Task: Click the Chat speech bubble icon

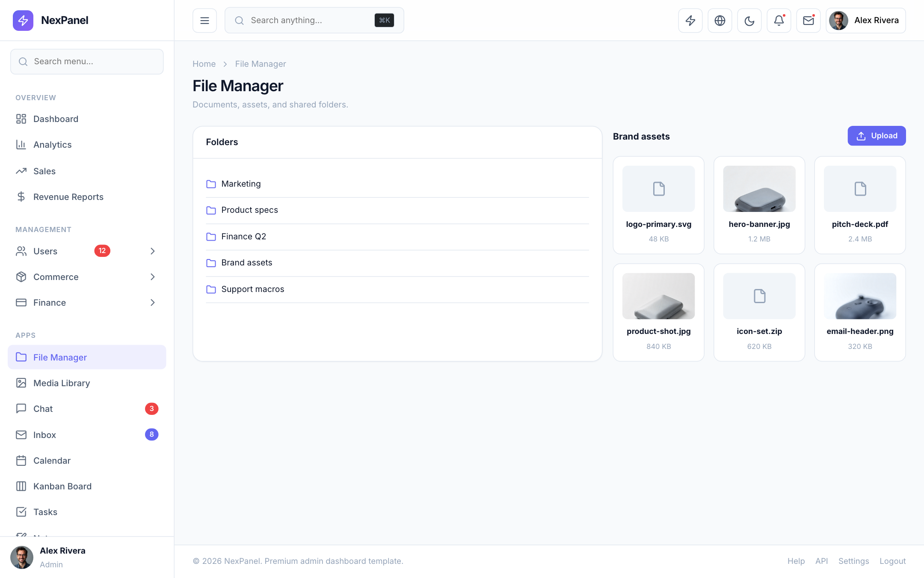Action: point(21,408)
